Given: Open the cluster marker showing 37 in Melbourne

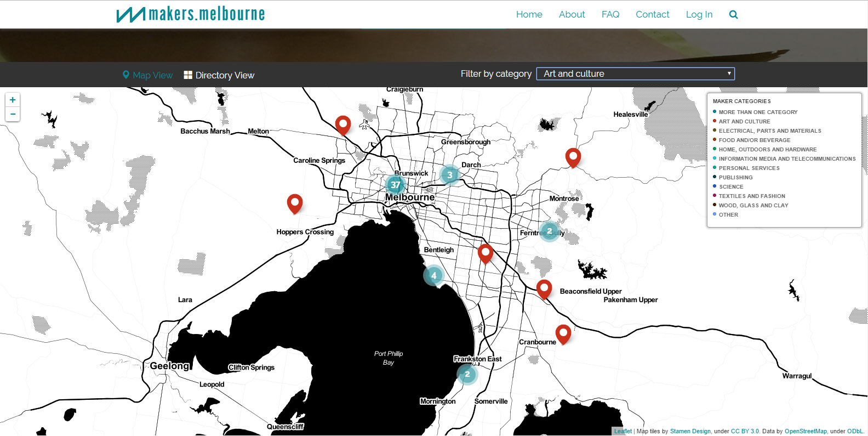Looking at the screenshot, I should coord(395,185).
